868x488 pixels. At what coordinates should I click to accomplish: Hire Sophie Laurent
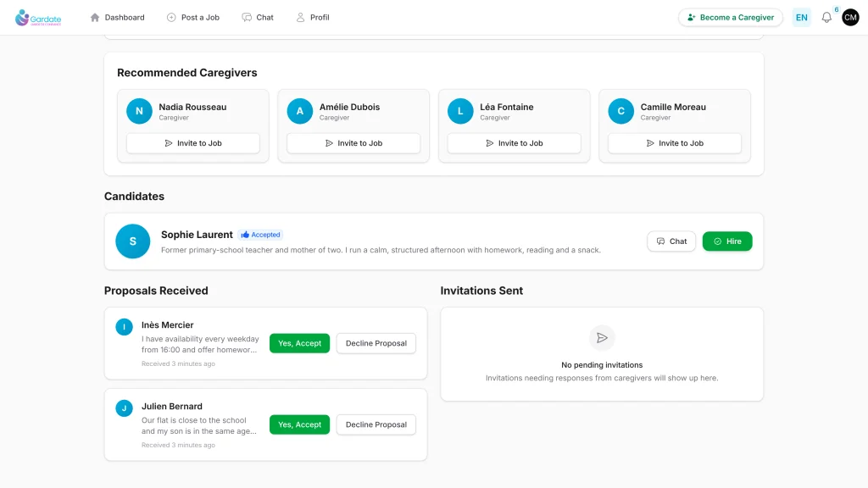tap(727, 241)
